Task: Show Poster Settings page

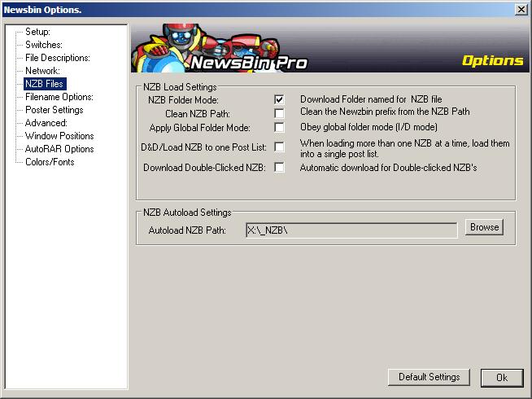Action: pos(54,110)
